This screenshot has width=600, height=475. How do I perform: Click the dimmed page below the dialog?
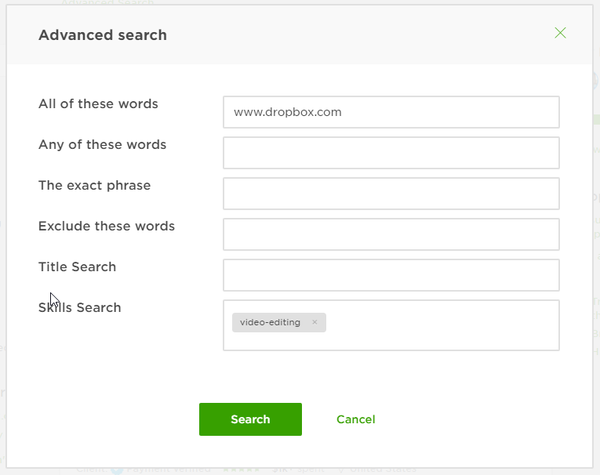point(300,470)
